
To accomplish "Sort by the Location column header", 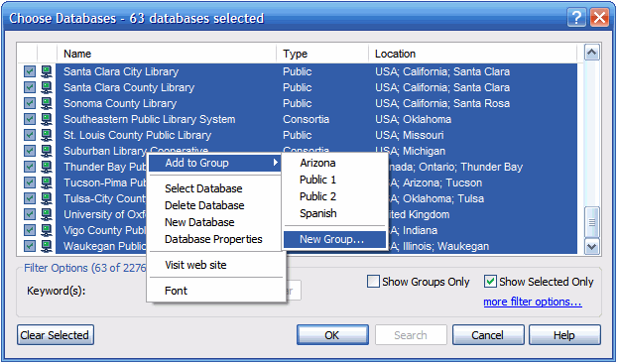I will [472, 54].
